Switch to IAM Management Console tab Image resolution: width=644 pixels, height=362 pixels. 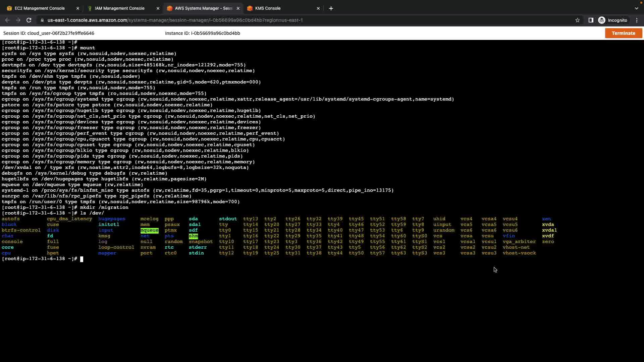119,8
